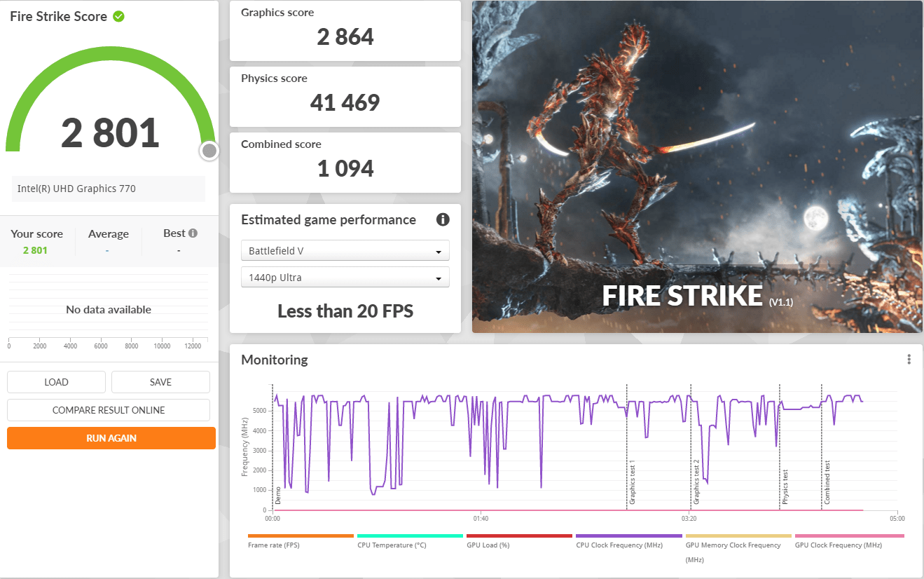Open the Monitoring three-dot options menu

909,360
